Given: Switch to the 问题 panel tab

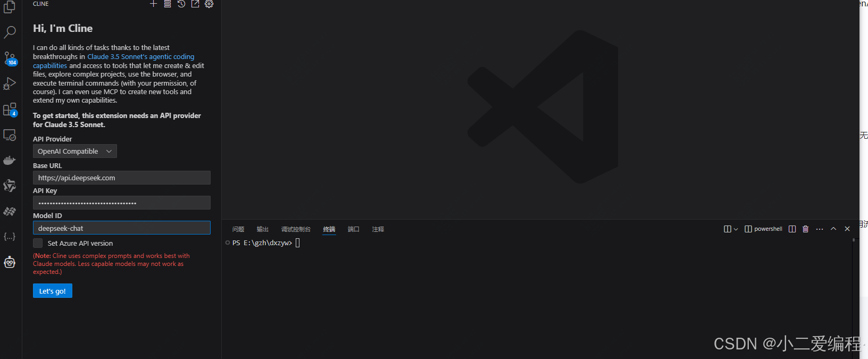Looking at the screenshot, I should click(238, 229).
